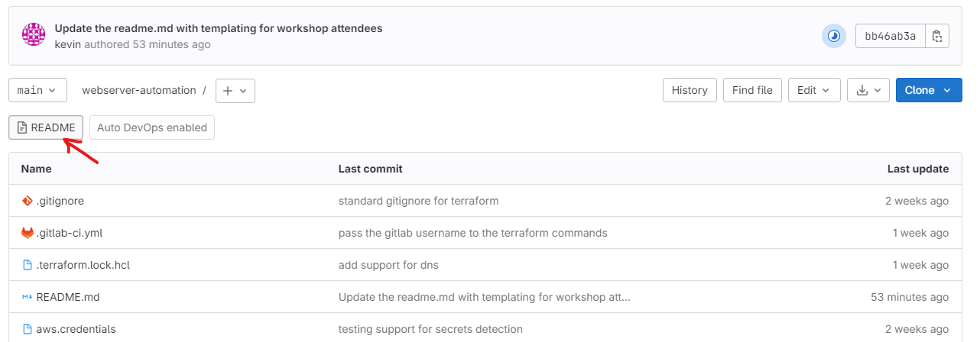Expand the download source code dropdown
Screen dimensions: 980x342
point(868,90)
